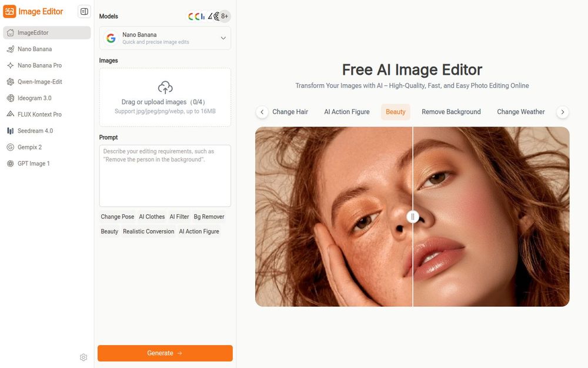Insert the Bg Remover prompt preset
This screenshot has width=588, height=368.
(209, 217)
